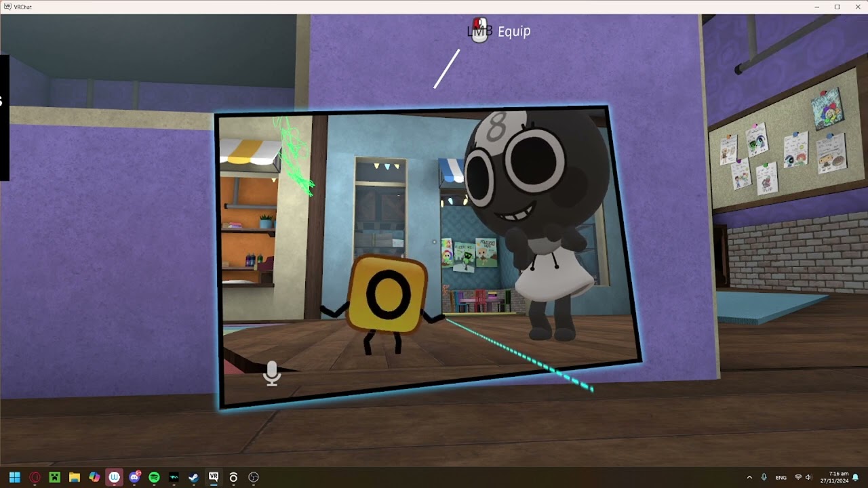Open Opera GX browser from taskbar
Image resolution: width=868 pixels, height=488 pixels.
point(35,477)
